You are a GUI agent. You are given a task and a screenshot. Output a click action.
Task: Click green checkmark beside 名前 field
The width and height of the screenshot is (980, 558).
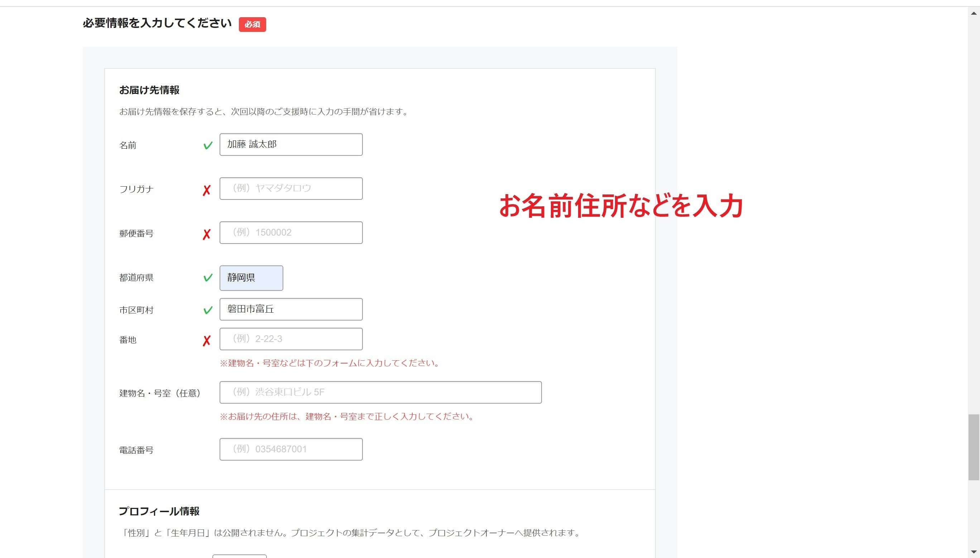tap(208, 145)
